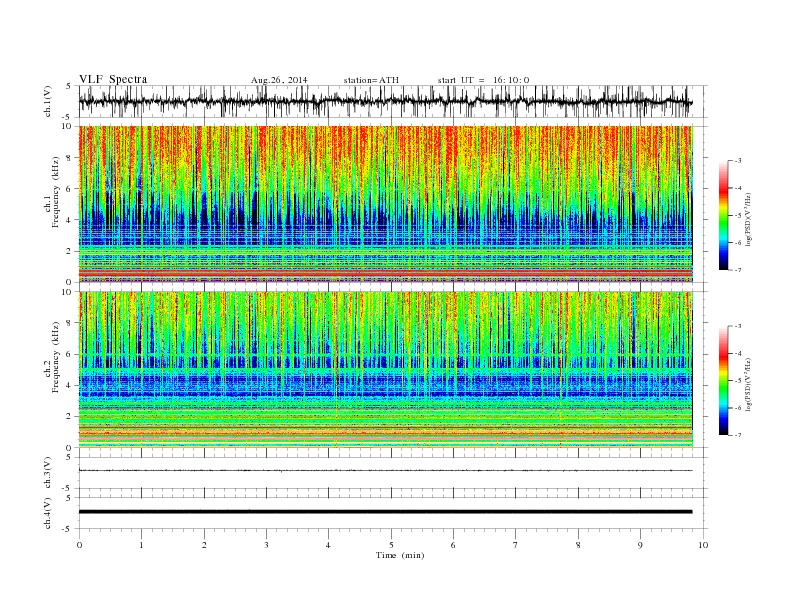Click the time axis tick label "10" under the x-axis
Screen dimensions: 792x612
click(x=703, y=545)
